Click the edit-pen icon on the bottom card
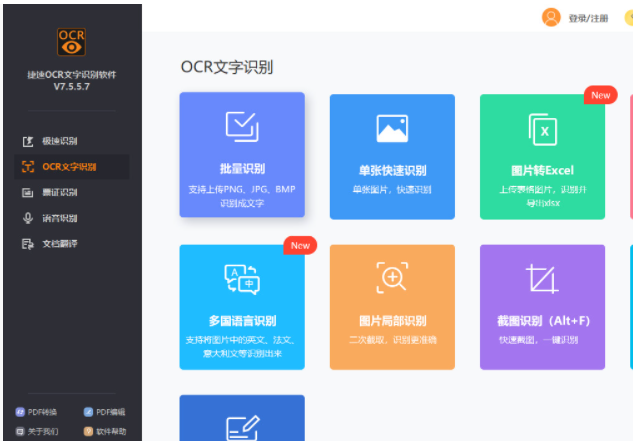 tap(243, 428)
